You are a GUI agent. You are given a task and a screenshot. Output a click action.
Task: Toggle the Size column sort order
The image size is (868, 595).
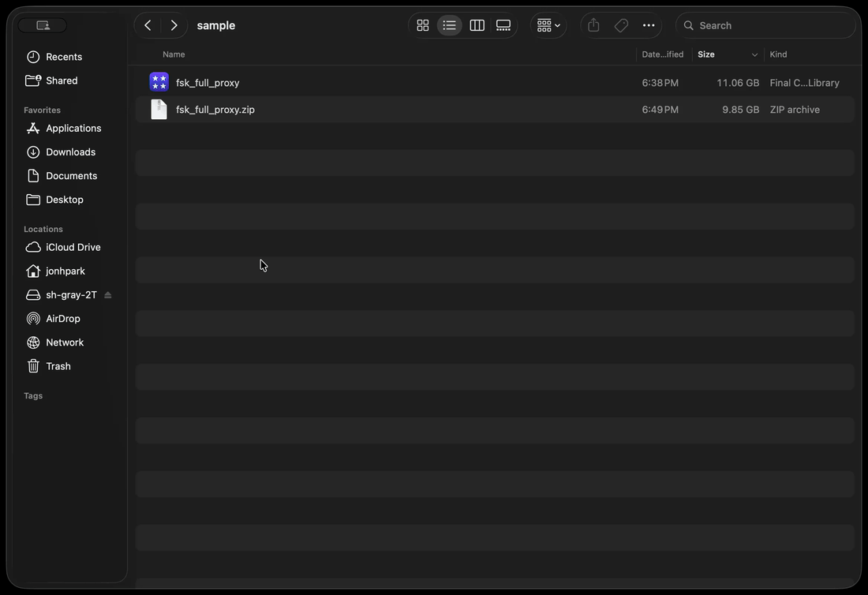[728, 54]
